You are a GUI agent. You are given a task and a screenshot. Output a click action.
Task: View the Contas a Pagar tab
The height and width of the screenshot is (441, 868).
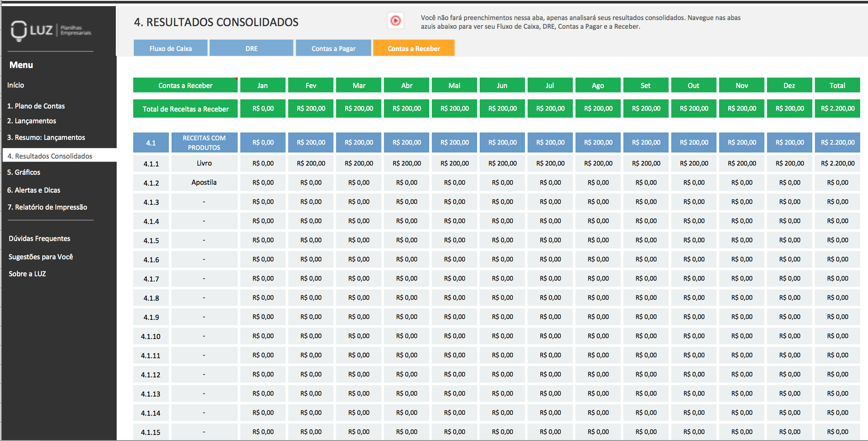click(x=333, y=48)
